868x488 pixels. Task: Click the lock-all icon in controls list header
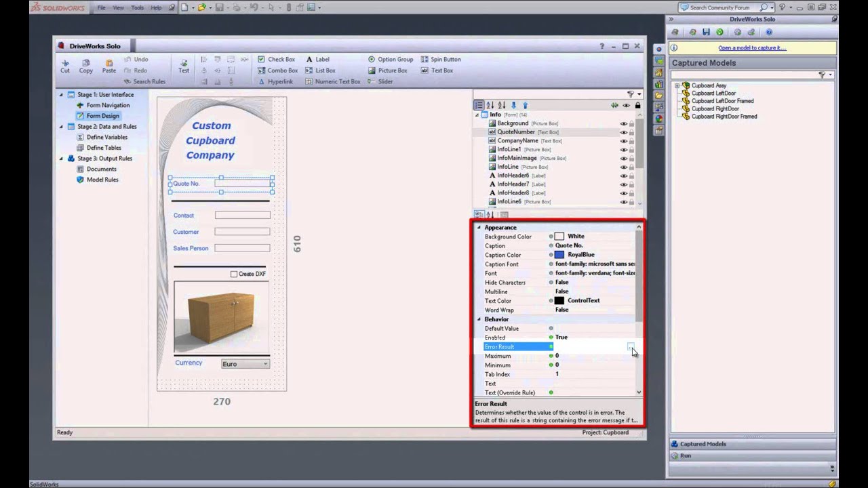(637, 105)
